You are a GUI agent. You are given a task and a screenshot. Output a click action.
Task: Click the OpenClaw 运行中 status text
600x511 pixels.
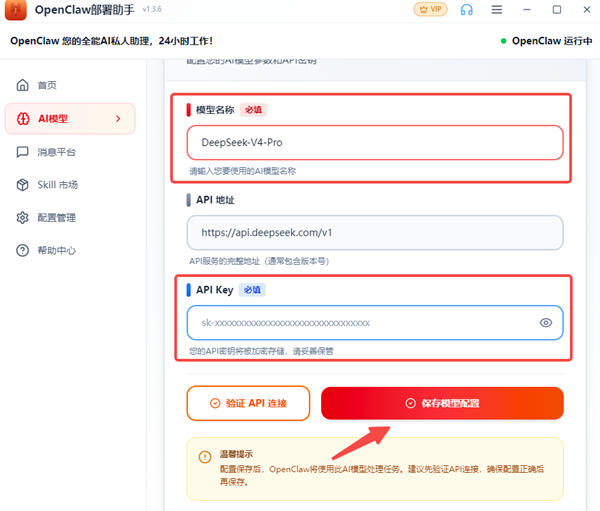tap(552, 41)
